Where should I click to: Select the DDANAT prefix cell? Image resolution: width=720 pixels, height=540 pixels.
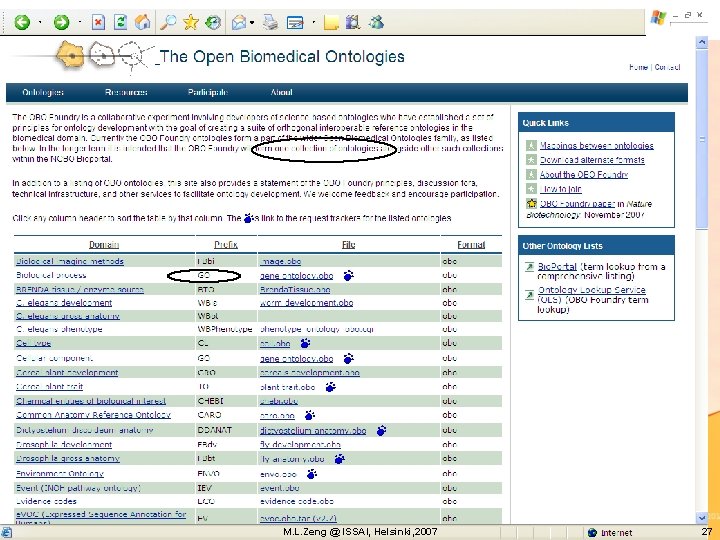tap(226, 430)
